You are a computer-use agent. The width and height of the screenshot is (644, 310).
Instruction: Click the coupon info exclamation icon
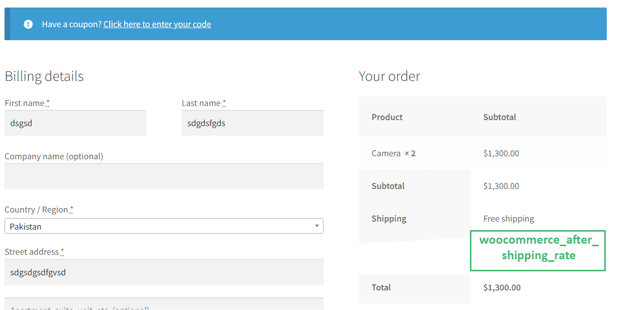click(x=28, y=24)
